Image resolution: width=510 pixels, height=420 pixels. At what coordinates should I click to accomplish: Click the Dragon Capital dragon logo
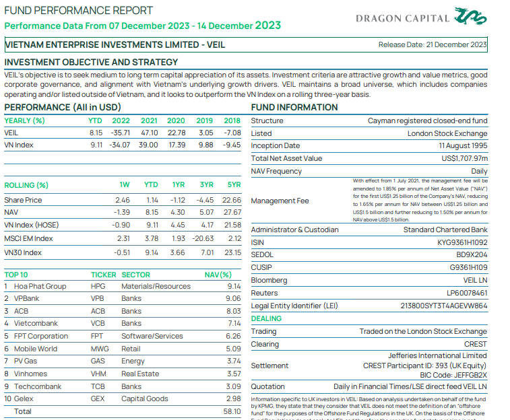[x=470, y=16]
